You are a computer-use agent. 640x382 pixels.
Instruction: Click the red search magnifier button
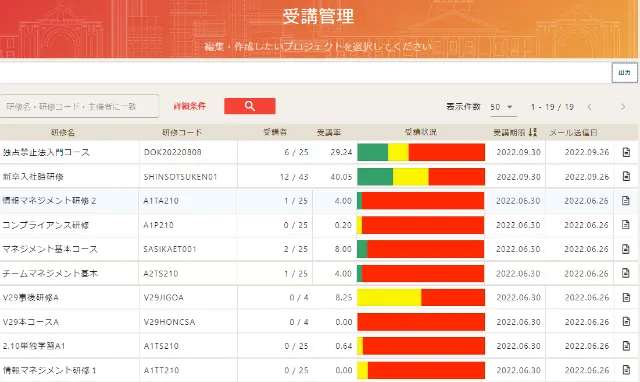pyautogui.click(x=250, y=106)
